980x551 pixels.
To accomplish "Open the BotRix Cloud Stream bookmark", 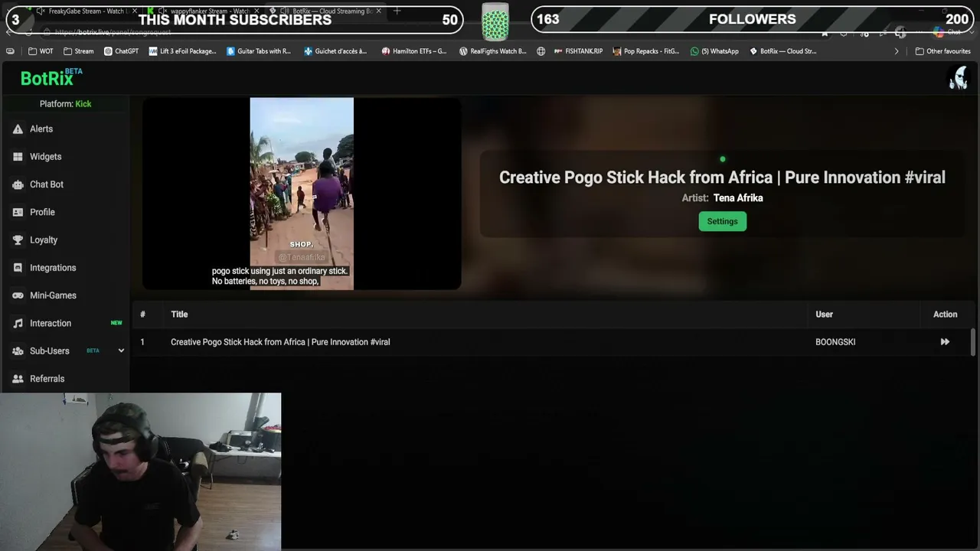I will (783, 51).
